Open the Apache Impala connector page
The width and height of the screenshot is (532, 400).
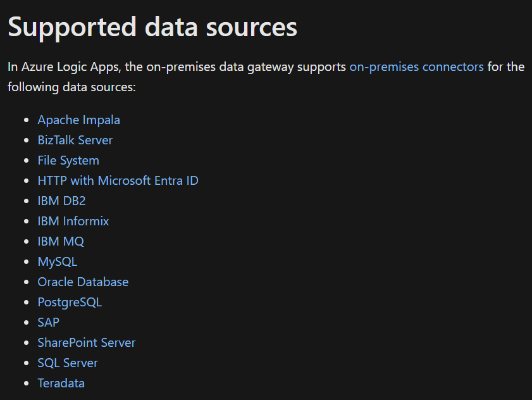coord(78,120)
